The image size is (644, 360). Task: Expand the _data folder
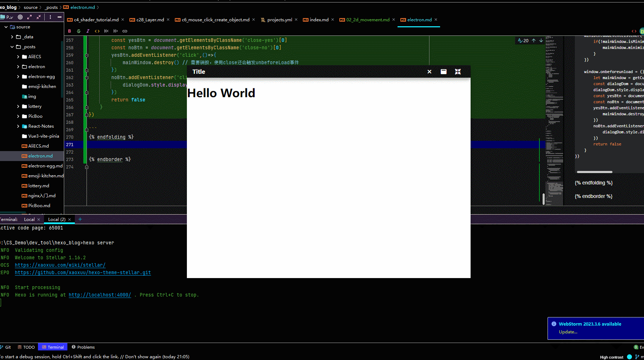click(12, 37)
